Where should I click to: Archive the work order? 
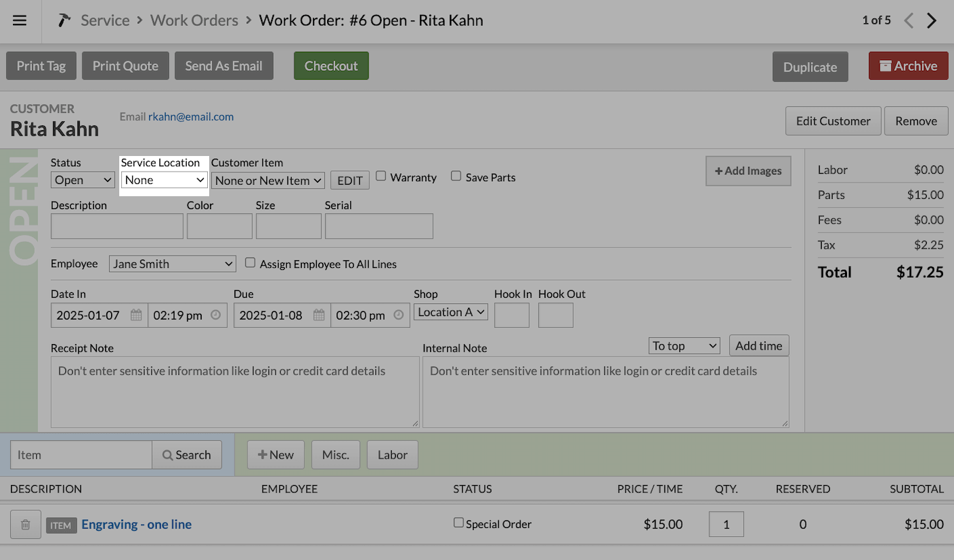click(908, 66)
